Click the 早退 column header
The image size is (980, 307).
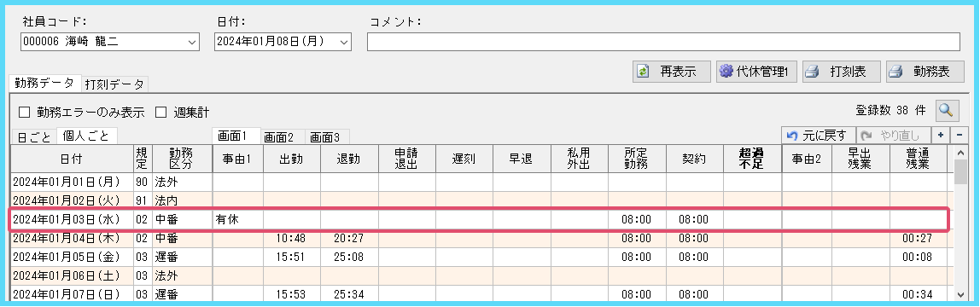tap(522, 159)
